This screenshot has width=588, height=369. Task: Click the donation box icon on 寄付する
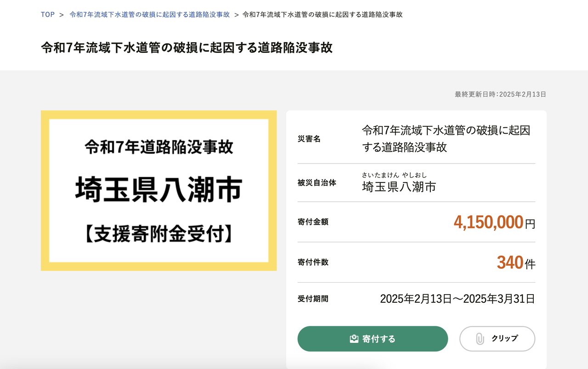point(354,339)
